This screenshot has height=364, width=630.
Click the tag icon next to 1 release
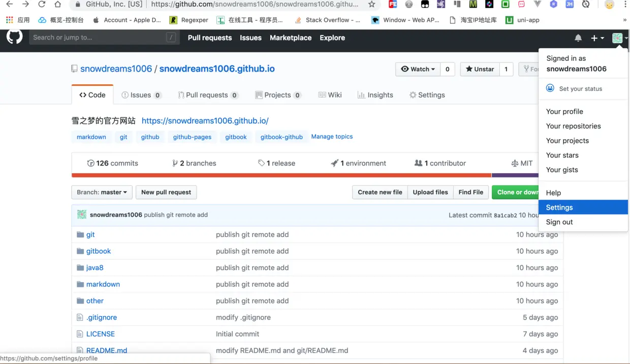(x=261, y=163)
